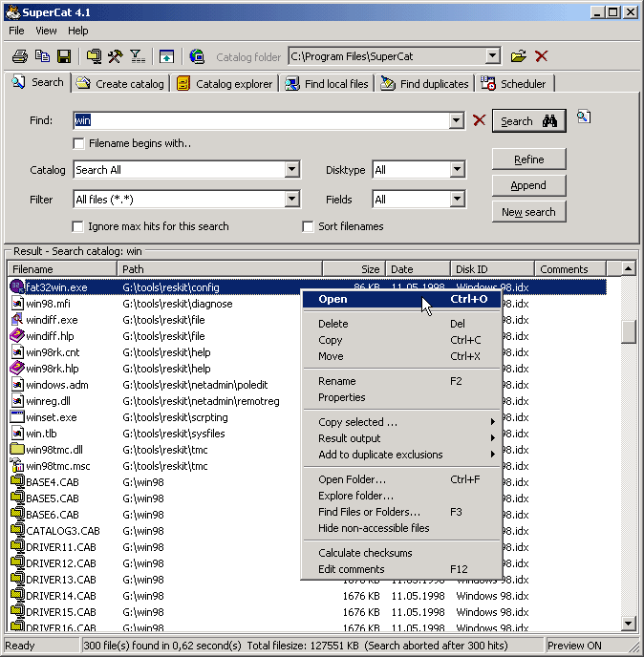Click the window with up arrow icon
The width and height of the screenshot is (644, 657).
(166, 56)
